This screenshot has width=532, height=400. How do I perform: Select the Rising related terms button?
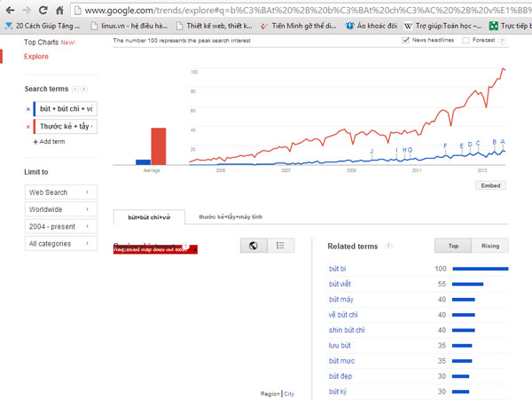pos(490,246)
